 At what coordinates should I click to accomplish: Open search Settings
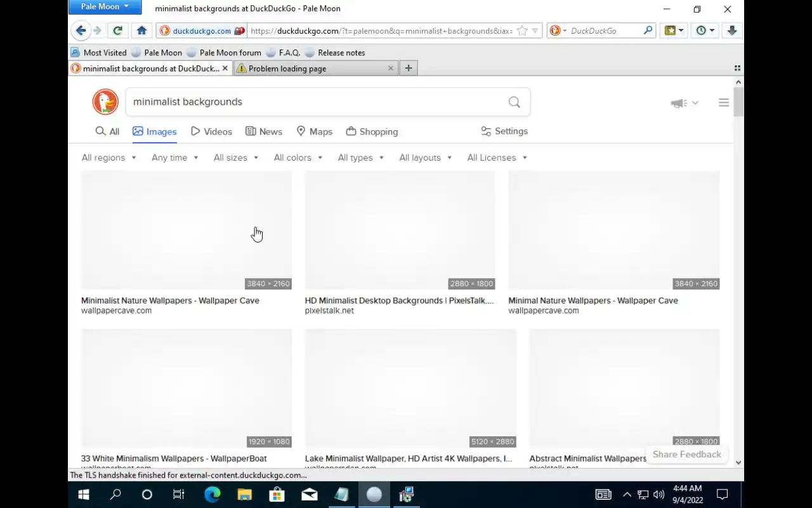coord(504,131)
